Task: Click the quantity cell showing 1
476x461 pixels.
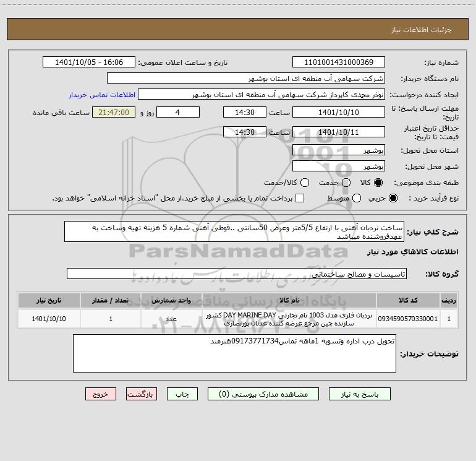Action: click(x=111, y=319)
